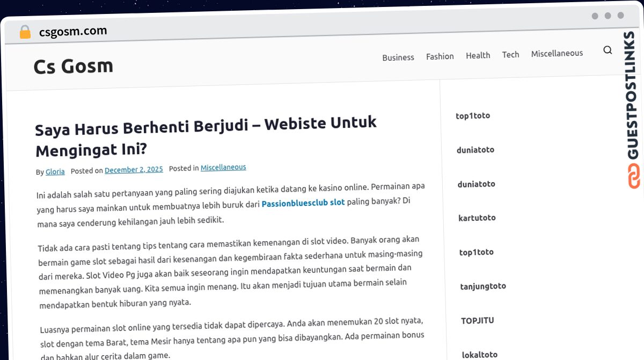Open the first duniatoto sidebar link

(x=475, y=149)
